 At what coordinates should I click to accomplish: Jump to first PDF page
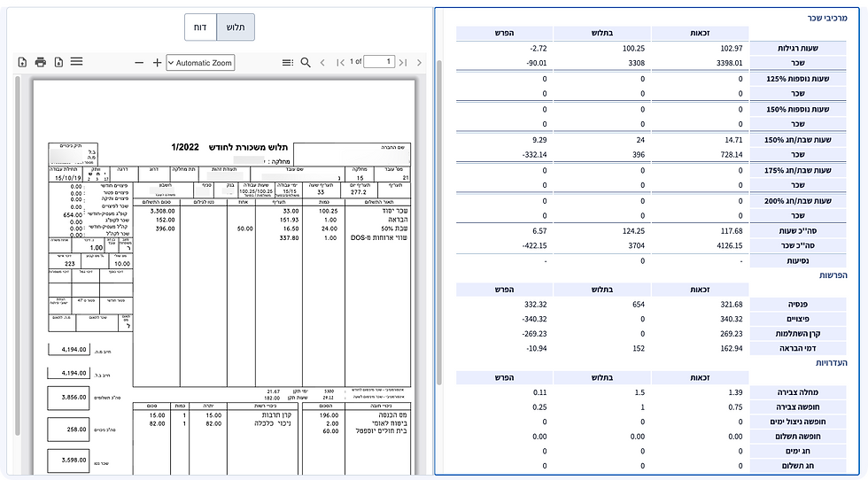coord(340,63)
